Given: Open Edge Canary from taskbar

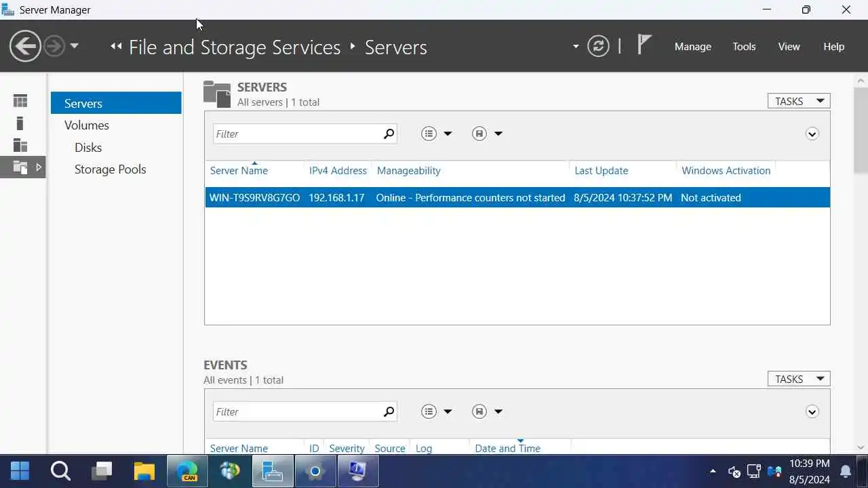Looking at the screenshot, I should (x=188, y=470).
